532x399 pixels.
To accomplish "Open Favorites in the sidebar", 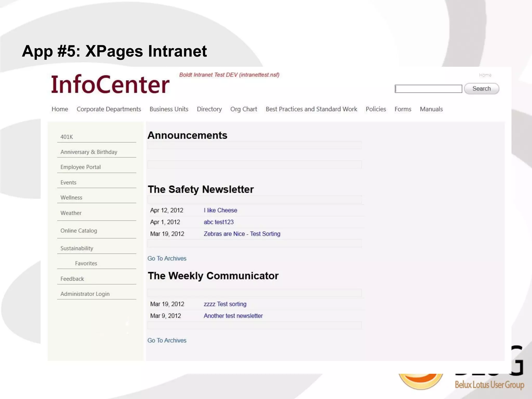I will point(86,263).
